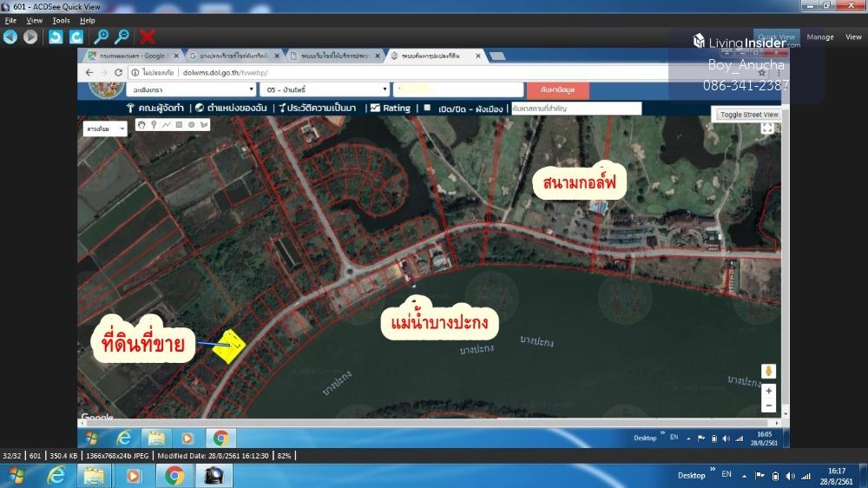Delete the image with the red X

[x=148, y=36]
